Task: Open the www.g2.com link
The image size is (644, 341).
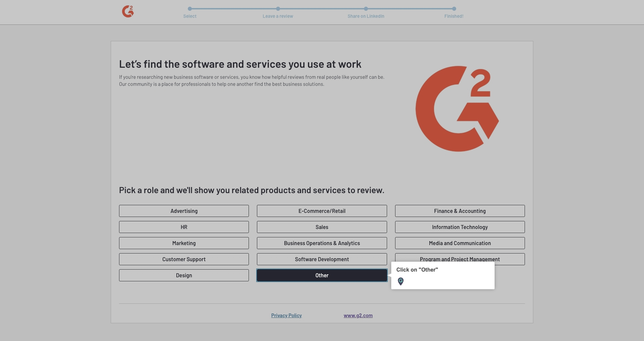Action: click(x=358, y=316)
